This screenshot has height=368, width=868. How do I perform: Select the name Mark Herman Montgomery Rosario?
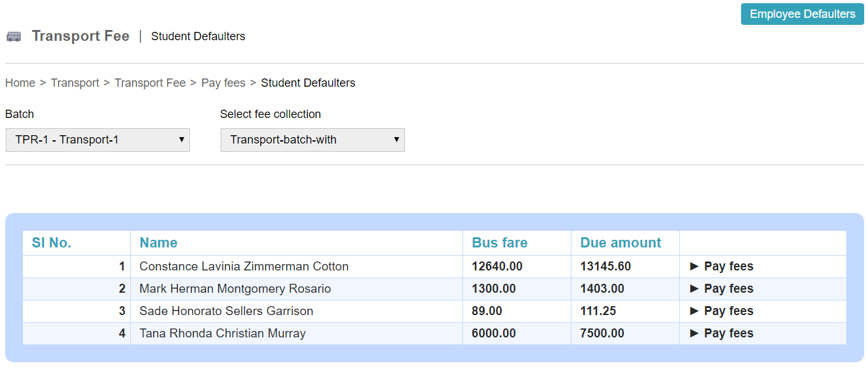point(235,289)
